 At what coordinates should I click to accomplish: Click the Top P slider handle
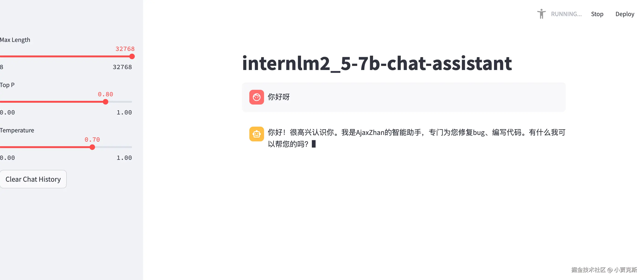[x=106, y=102]
